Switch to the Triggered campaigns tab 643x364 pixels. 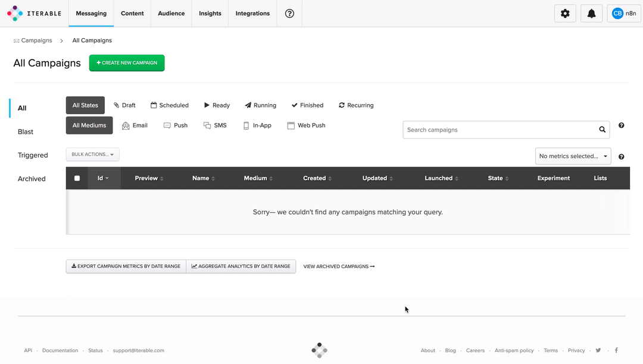tap(33, 155)
